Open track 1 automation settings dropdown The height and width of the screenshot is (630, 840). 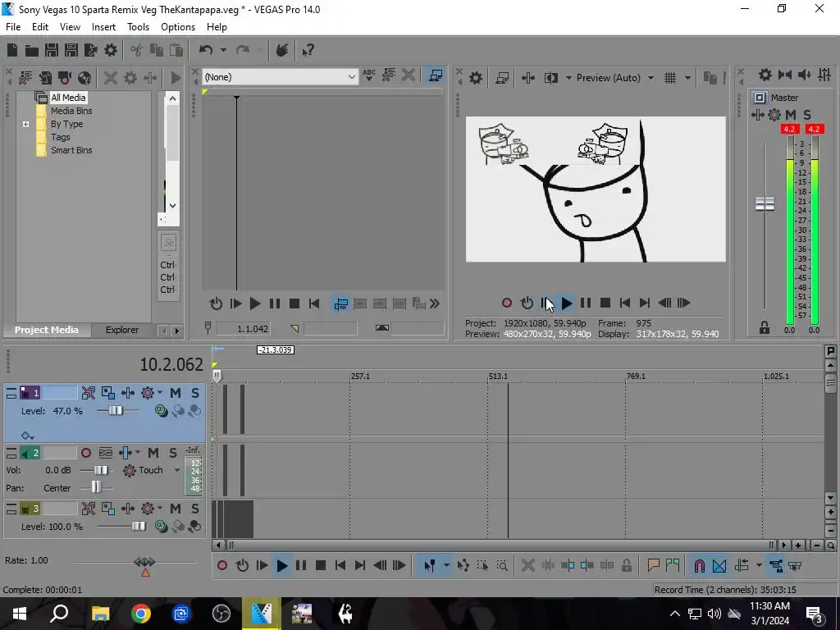click(160, 393)
